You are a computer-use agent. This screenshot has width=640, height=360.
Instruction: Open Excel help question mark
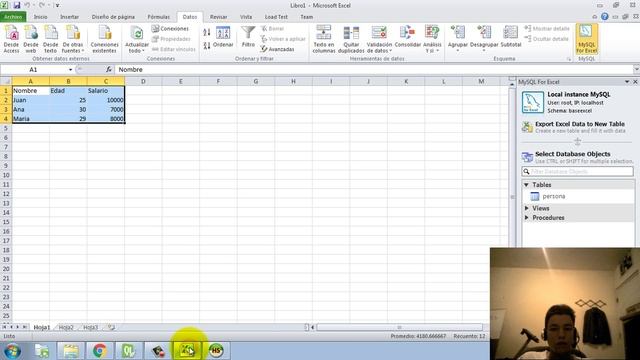coord(604,17)
